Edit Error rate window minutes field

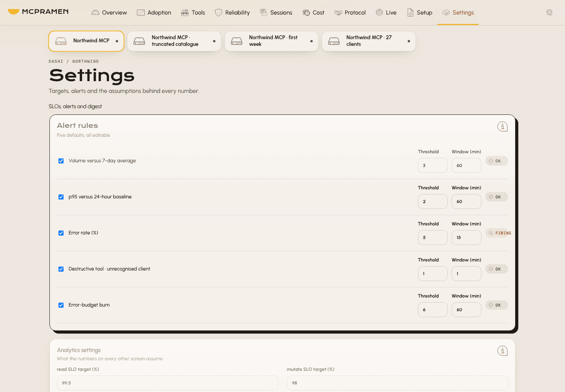pyautogui.click(x=467, y=238)
